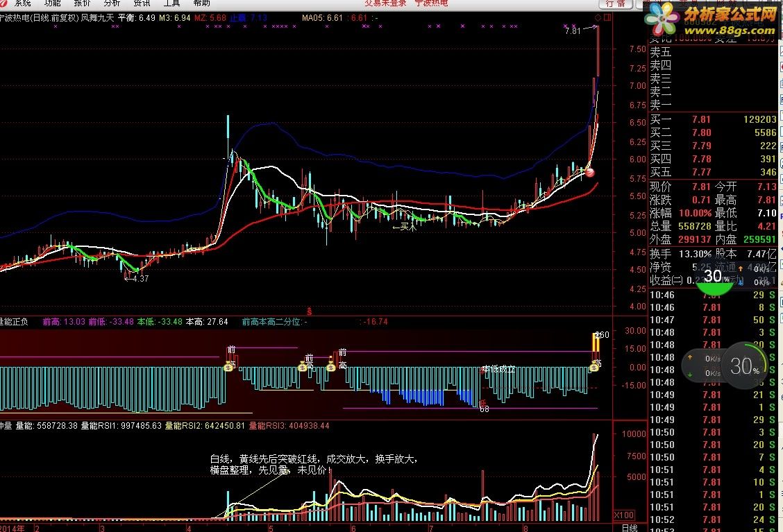Open the 系统 menu
The height and width of the screenshot is (532, 783).
22,3
